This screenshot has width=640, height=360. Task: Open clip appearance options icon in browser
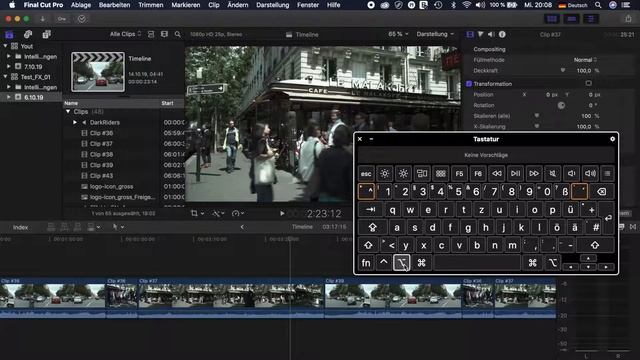151,34
